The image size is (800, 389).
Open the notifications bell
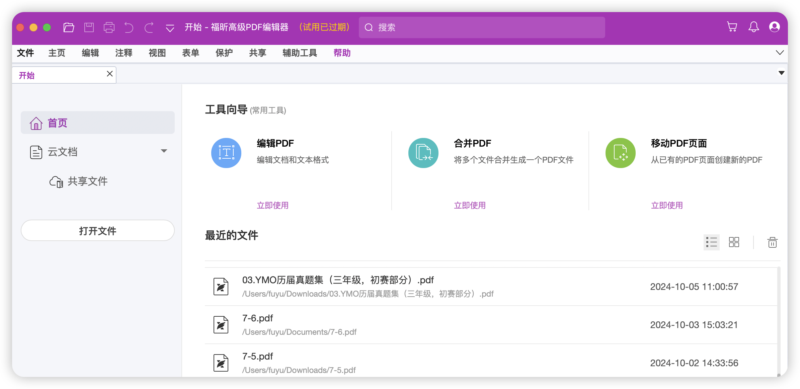point(754,27)
